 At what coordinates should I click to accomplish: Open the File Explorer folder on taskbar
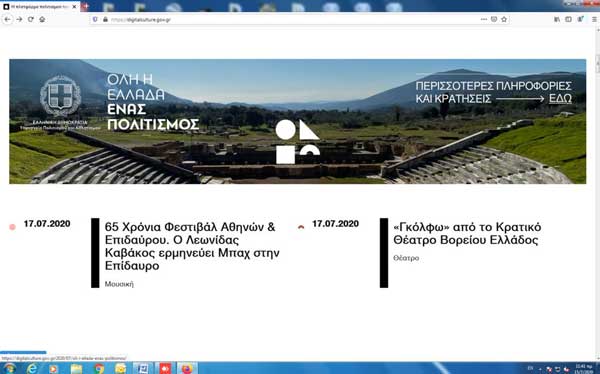pos(76,368)
